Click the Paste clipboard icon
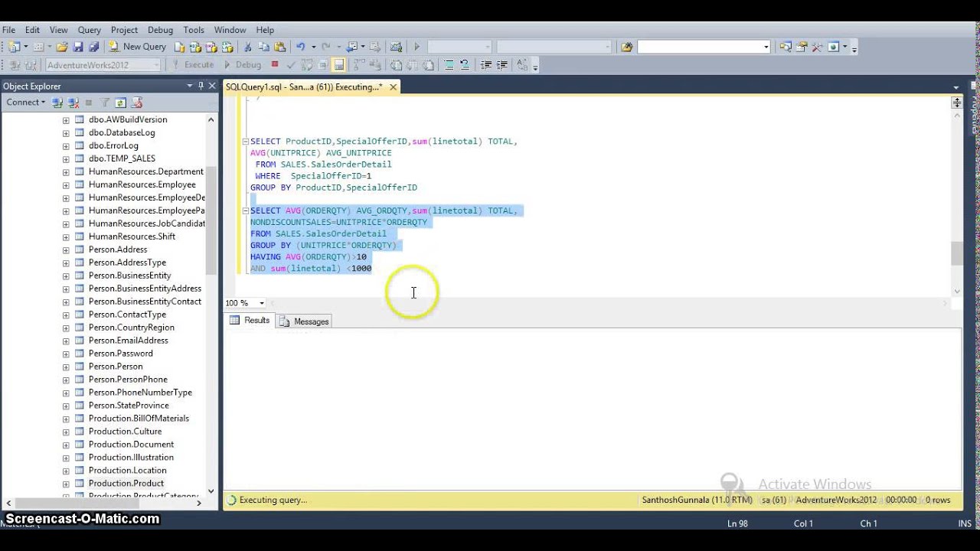 pos(279,47)
